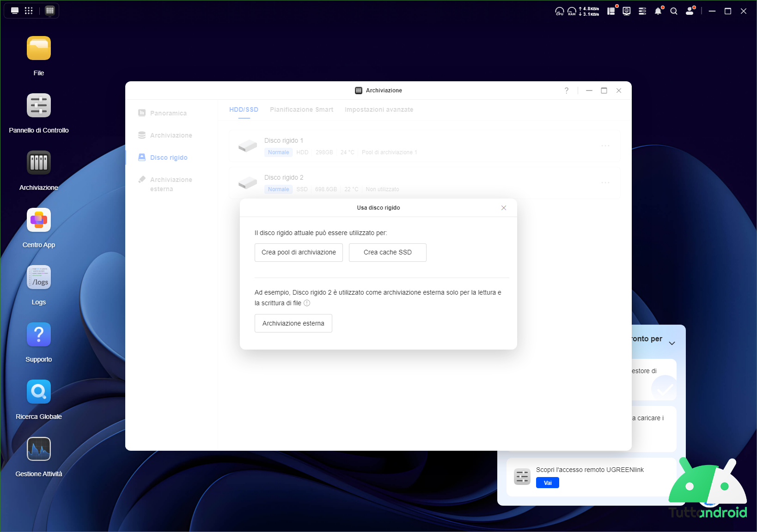Viewport: 757px width, 532px height.
Task: Open the Logs desktop icon
Action: coord(39,277)
